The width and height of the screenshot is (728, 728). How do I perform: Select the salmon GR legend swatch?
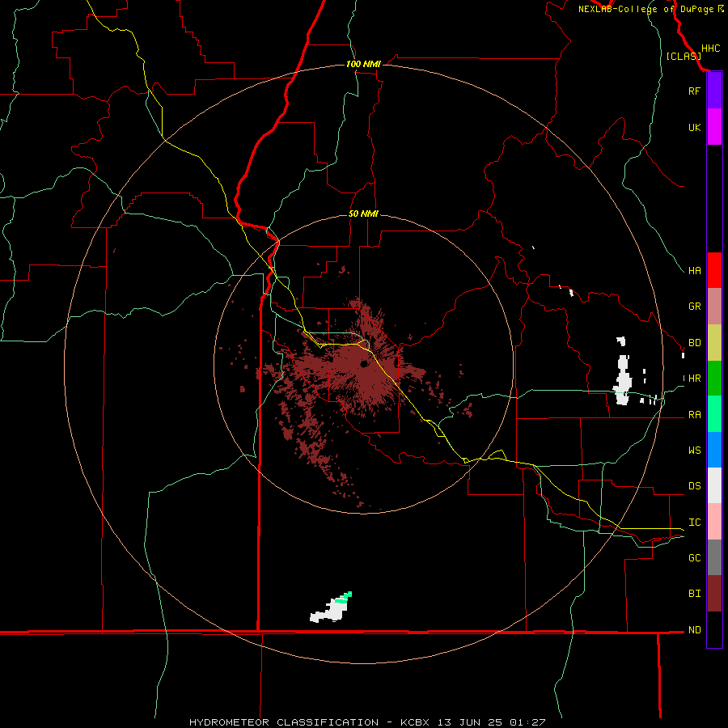[714, 307]
